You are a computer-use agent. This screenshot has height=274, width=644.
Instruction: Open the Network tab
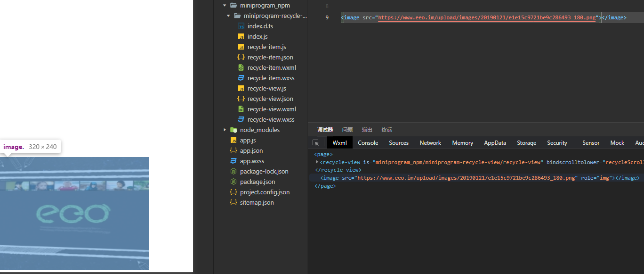(x=430, y=143)
